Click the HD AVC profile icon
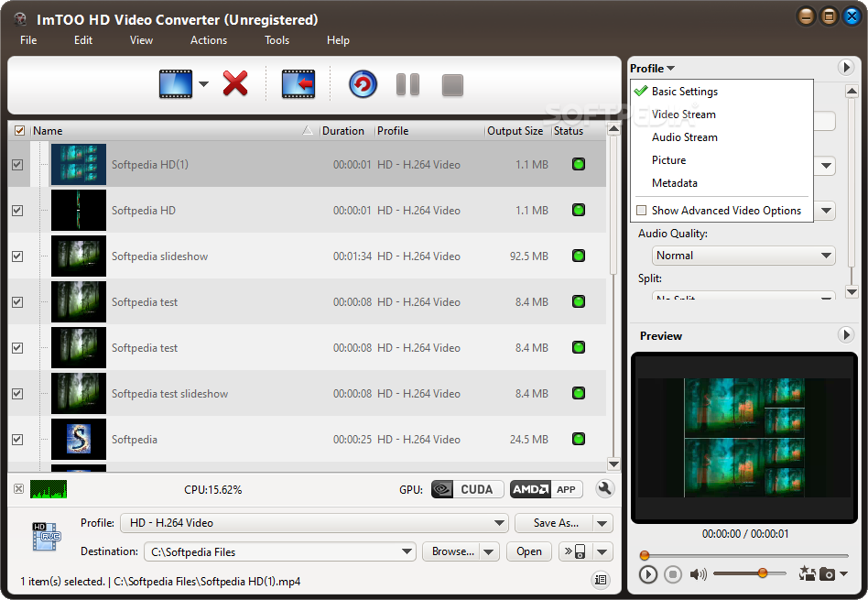The width and height of the screenshot is (868, 600). click(46, 537)
